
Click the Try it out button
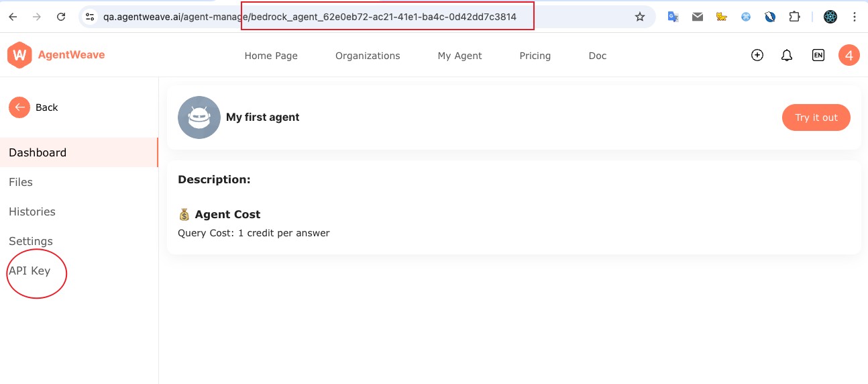(816, 117)
